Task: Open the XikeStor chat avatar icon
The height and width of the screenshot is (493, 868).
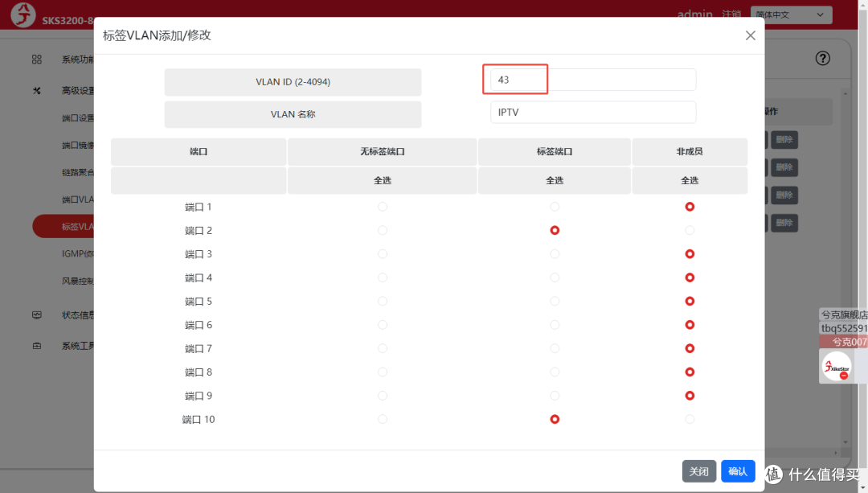Action: tap(837, 366)
